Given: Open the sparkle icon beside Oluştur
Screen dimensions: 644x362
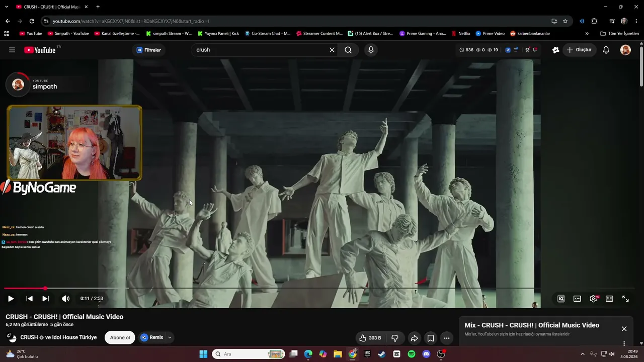Looking at the screenshot, I should 555,50.
